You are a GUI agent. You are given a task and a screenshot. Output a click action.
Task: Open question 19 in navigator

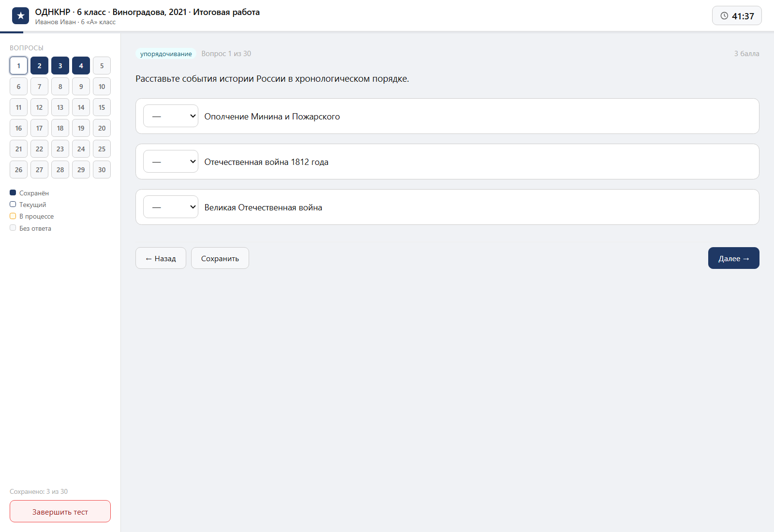[81, 128]
